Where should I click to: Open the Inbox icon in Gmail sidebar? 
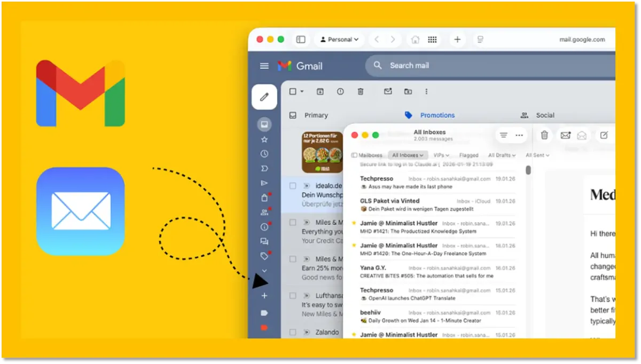tap(264, 125)
